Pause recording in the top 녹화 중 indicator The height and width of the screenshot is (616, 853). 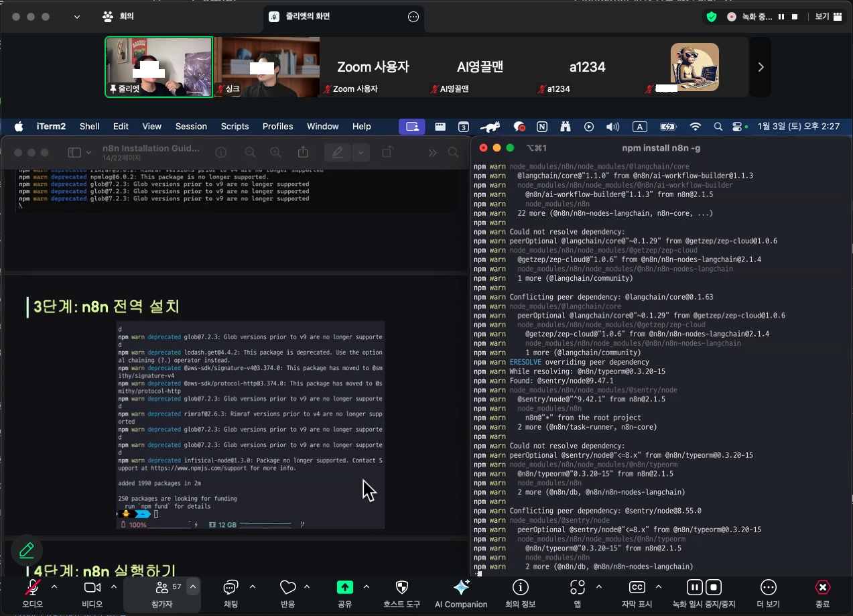[781, 17]
